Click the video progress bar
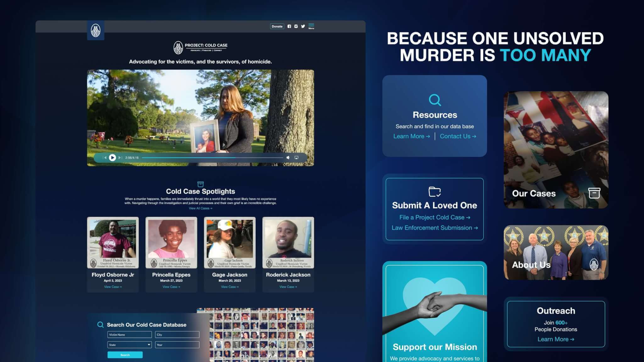Screen dimensions: 644x362 click(x=212, y=158)
